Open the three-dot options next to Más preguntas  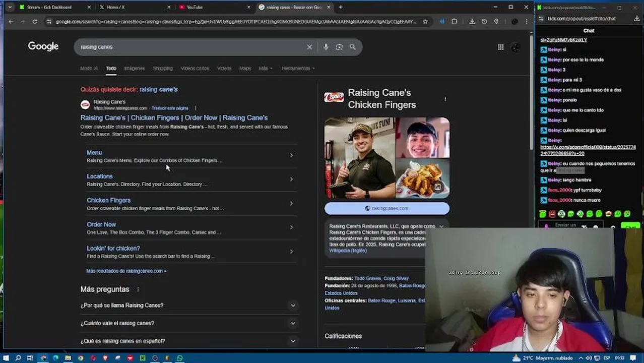click(x=138, y=289)
